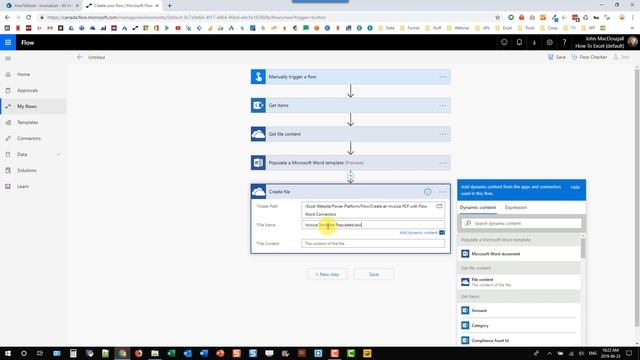Open the folder picker in Folder Path
Image resolution: width=640 pixels, height=360 pixels.
(x=439, y=206)
